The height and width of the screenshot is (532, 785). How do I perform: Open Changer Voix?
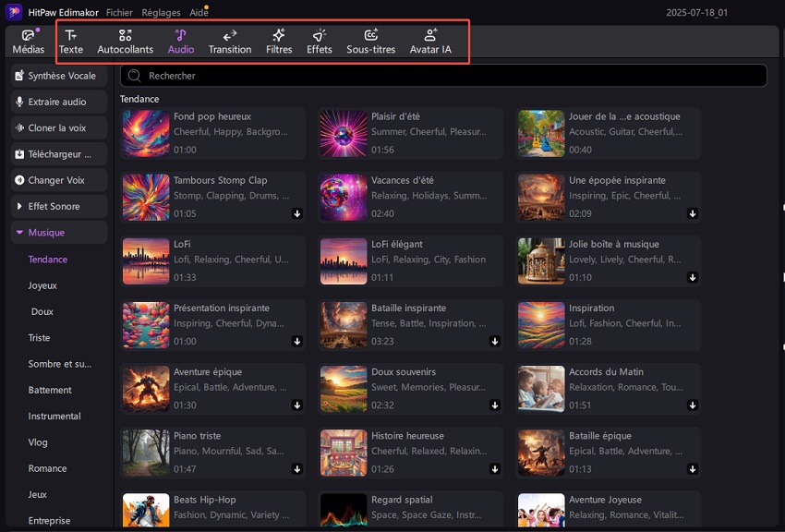click(59, 180)
